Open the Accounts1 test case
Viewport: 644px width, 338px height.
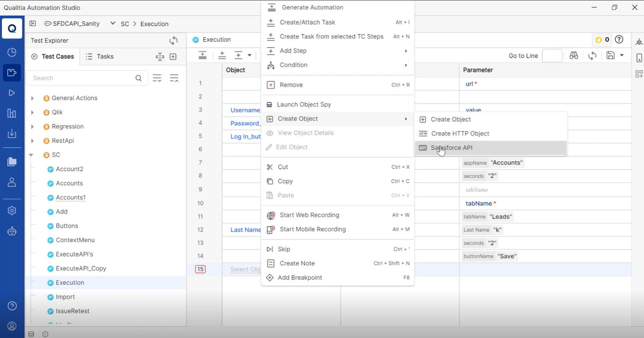point(71,198)
